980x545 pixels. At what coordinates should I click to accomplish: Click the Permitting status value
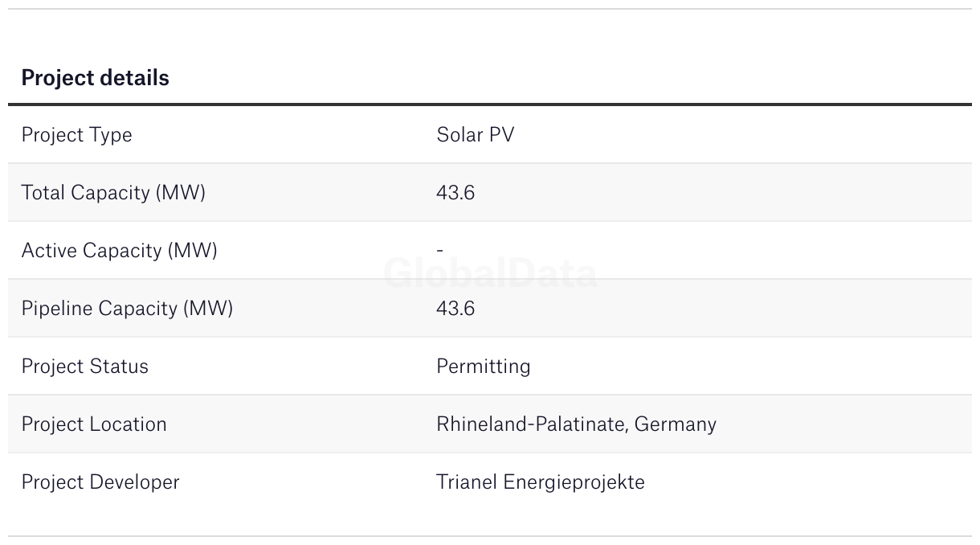484,367
